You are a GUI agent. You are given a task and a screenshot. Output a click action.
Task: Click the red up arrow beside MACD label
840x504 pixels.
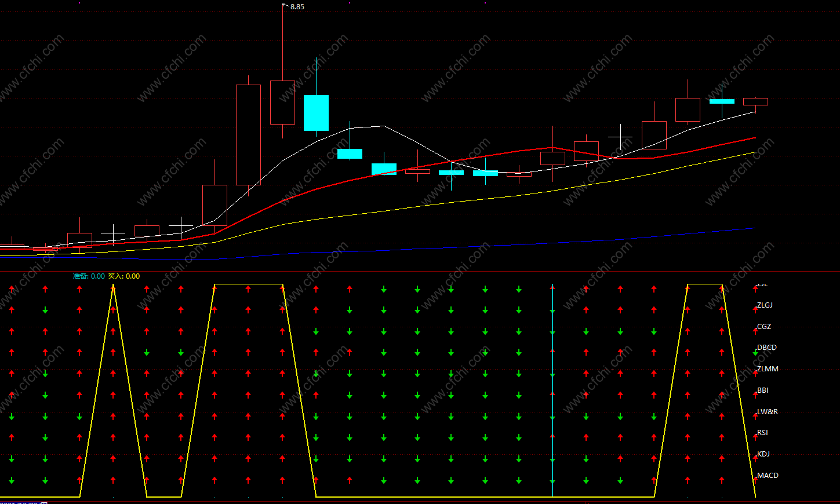coord(755,480)
